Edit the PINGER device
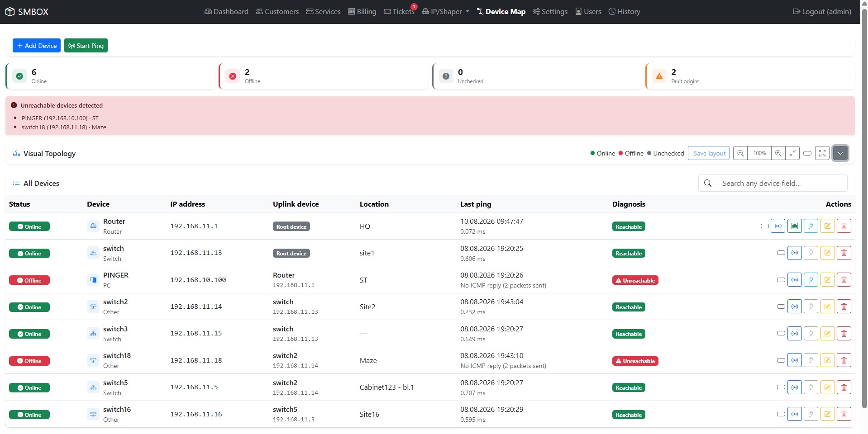 click(827, 280)
